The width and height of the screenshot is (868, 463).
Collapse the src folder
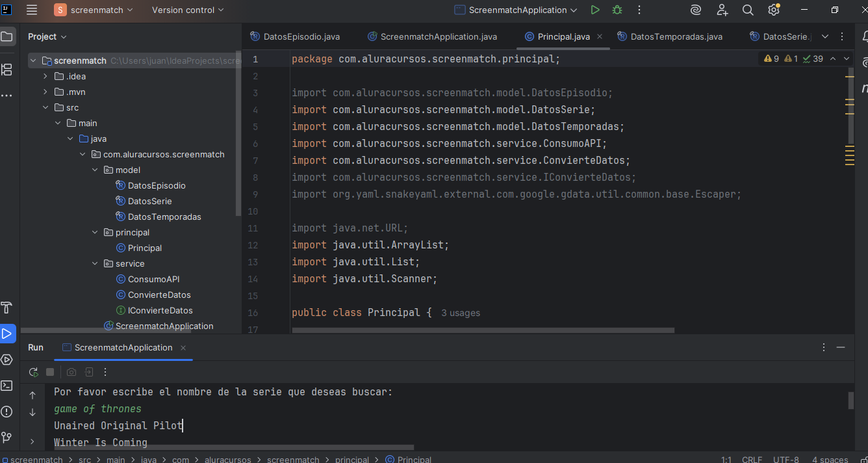[45, 107]
